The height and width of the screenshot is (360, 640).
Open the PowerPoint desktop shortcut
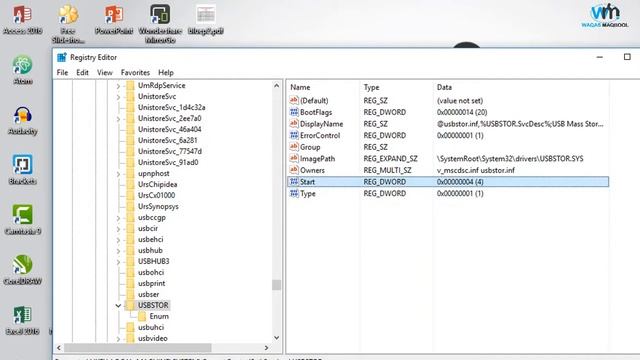click(114, 19)
